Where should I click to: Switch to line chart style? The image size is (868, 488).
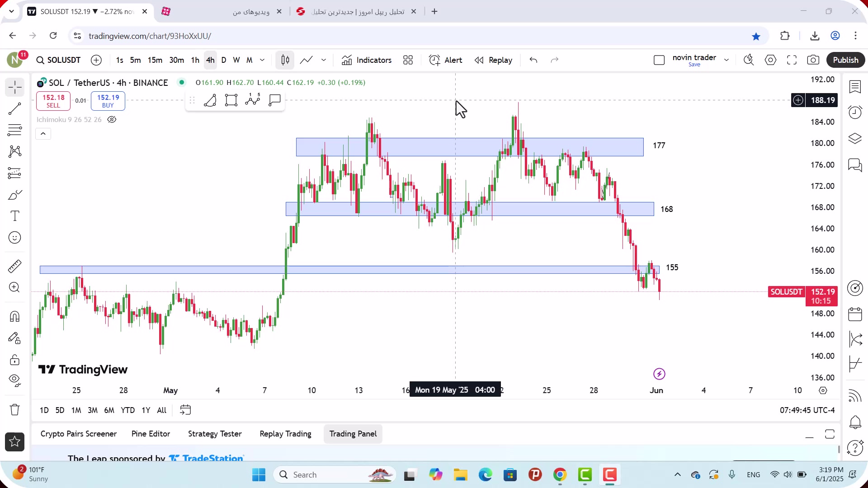pos(307,60)
